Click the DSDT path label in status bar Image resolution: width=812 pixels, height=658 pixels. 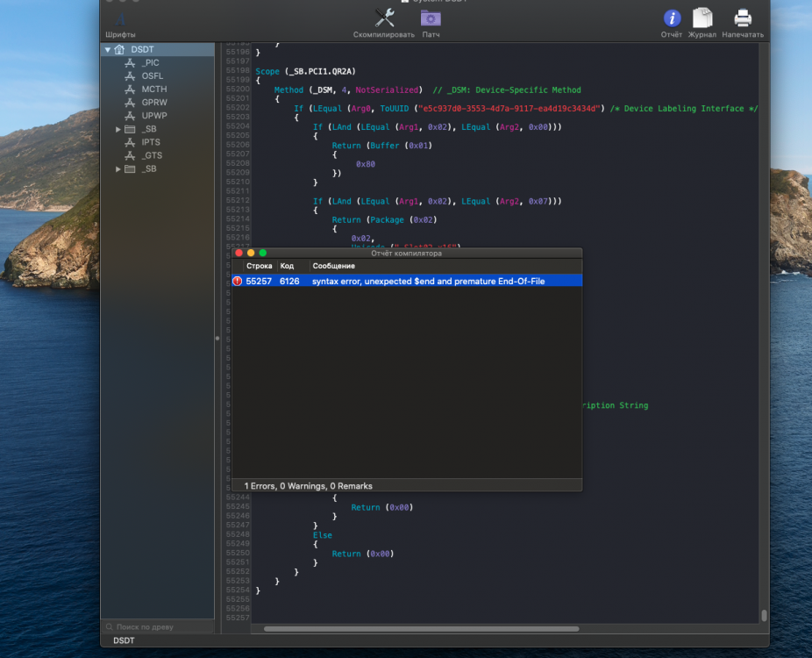pos(124,640)
